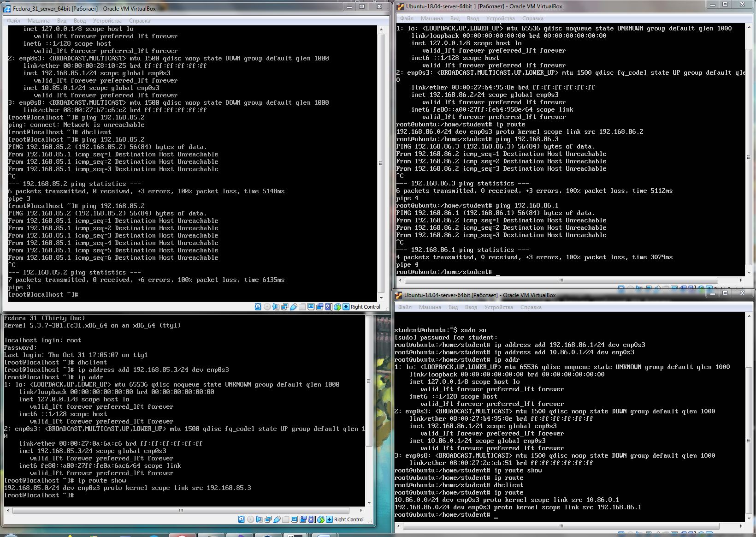756x537 pixels.
Task: Click the optical disc indicator in the bottom-left Fedora window
Action: pyautogui.click(x=250, y=519)
